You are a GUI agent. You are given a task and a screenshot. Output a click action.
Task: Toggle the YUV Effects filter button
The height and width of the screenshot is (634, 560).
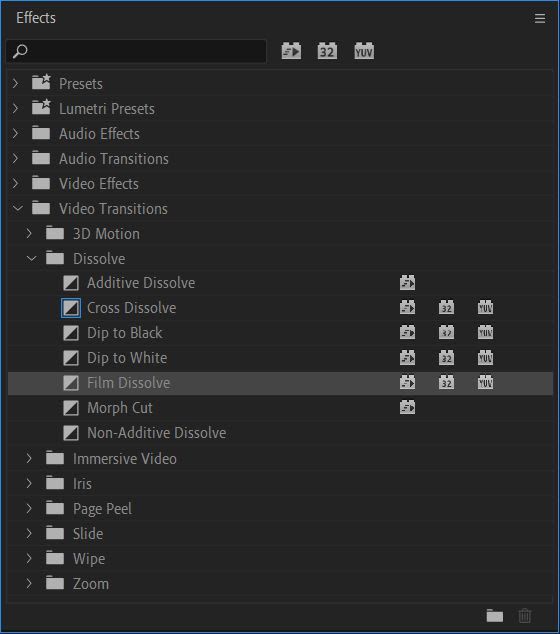click(364, 51)
